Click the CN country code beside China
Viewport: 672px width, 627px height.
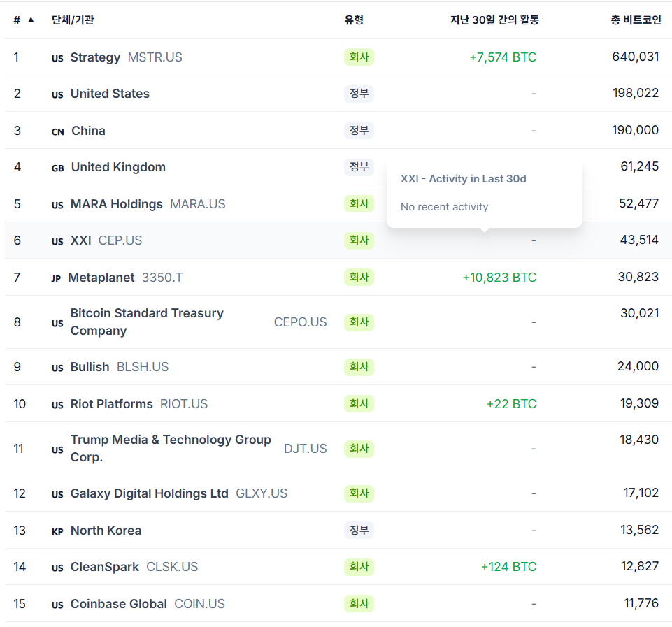tap(58, 131)
